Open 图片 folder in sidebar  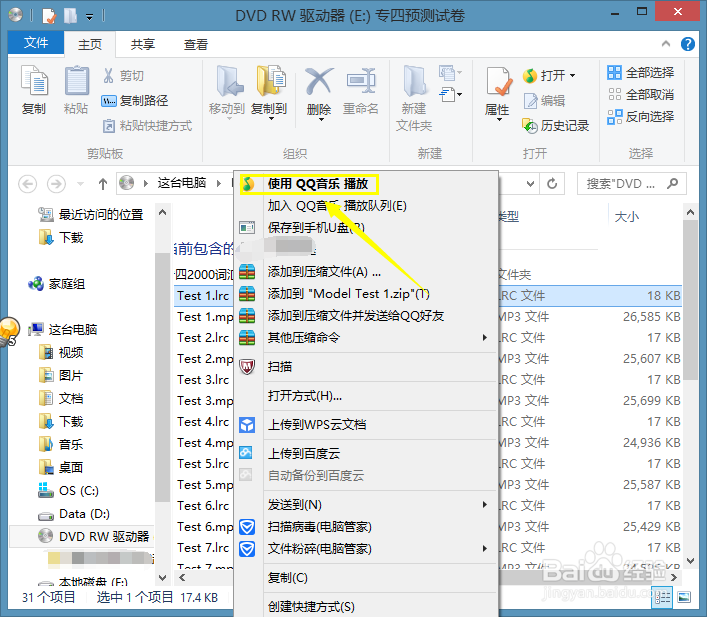point(61,376)
